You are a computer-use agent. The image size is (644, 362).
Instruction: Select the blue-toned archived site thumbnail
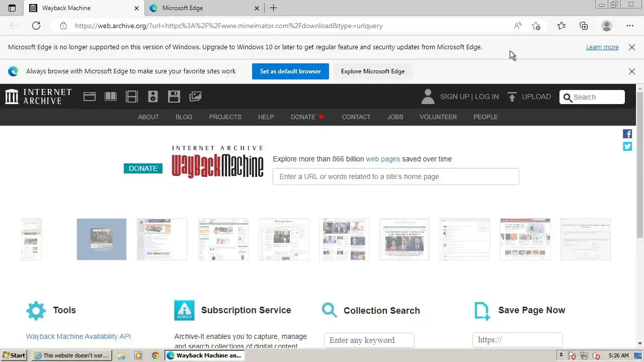[x=102, y=239]
